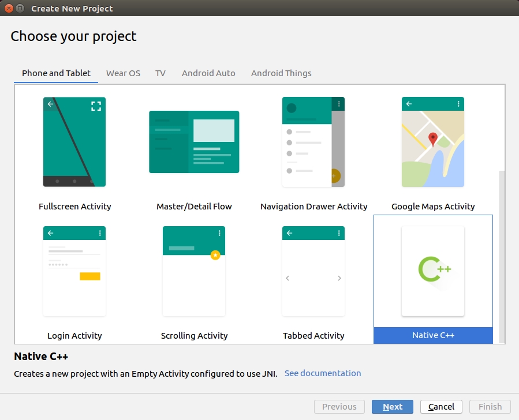This screenshot has height=420, width=519.
Task: Close the Create New Project window
Action: click(9, 8)
